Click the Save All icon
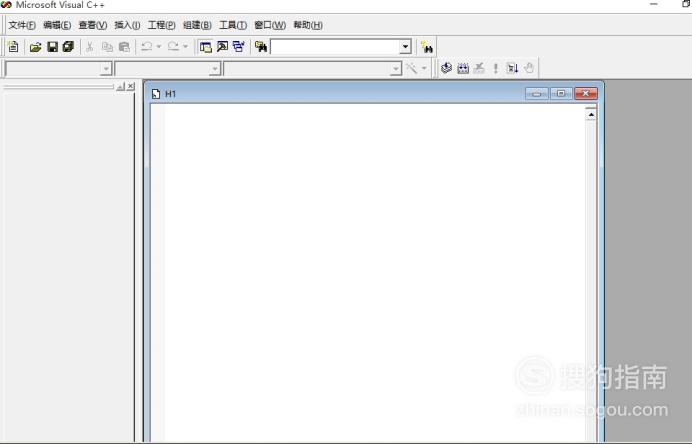The width and height of the screenshot is (692, 444). (x=68, y=47)
